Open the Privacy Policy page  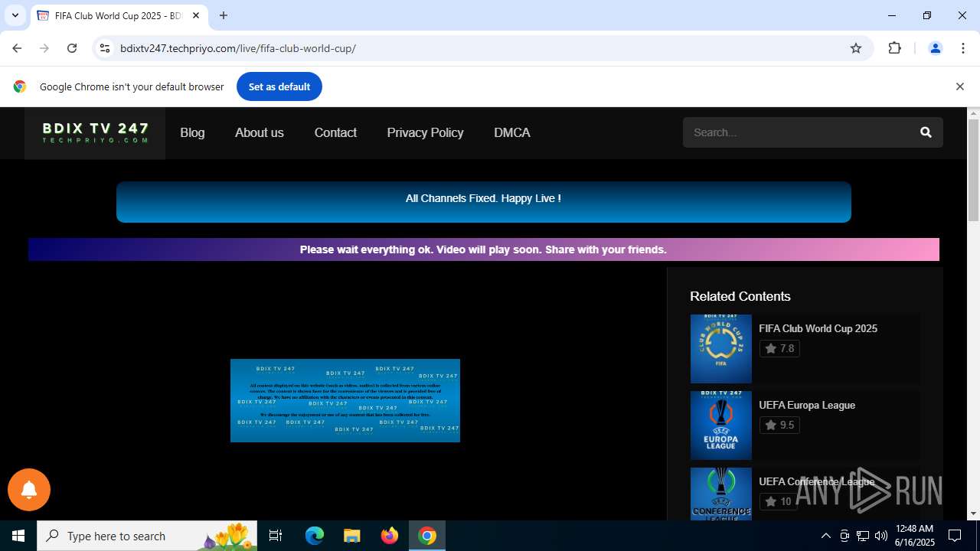click(x=425, y=132)
